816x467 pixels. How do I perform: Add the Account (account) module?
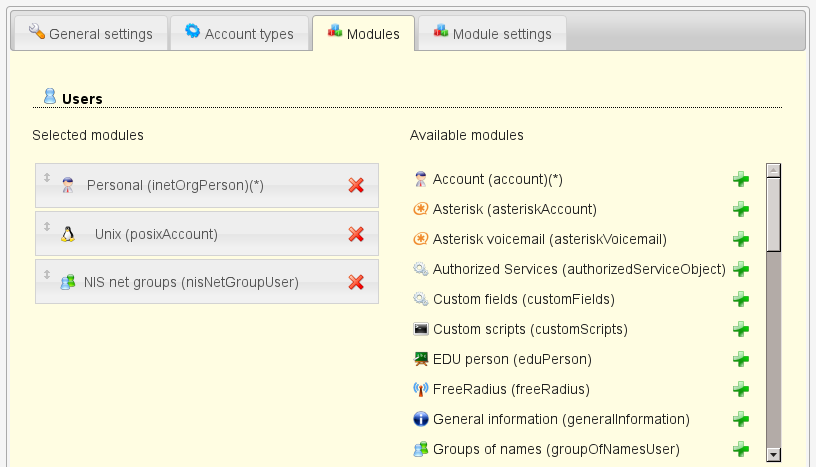click(x=741, y=179)
